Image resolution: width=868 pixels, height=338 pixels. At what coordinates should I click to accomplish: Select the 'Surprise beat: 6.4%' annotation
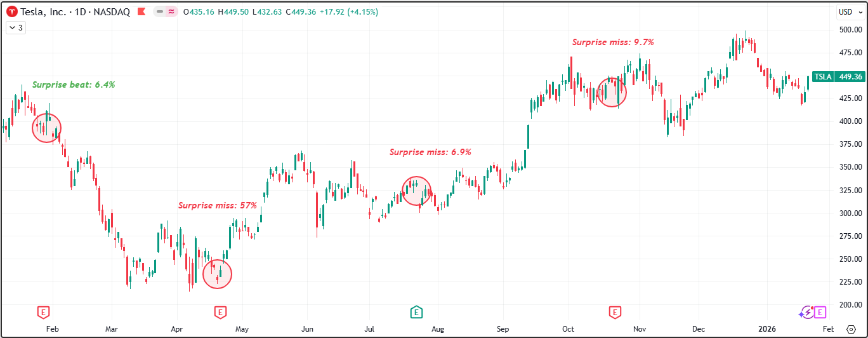(x=74, y=84)
